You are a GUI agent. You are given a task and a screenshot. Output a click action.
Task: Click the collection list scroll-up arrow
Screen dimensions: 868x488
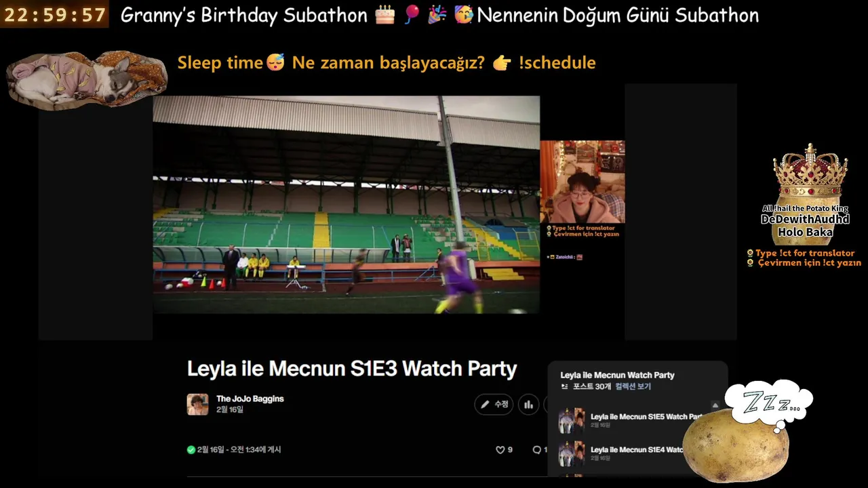click(x=715, y=405)
